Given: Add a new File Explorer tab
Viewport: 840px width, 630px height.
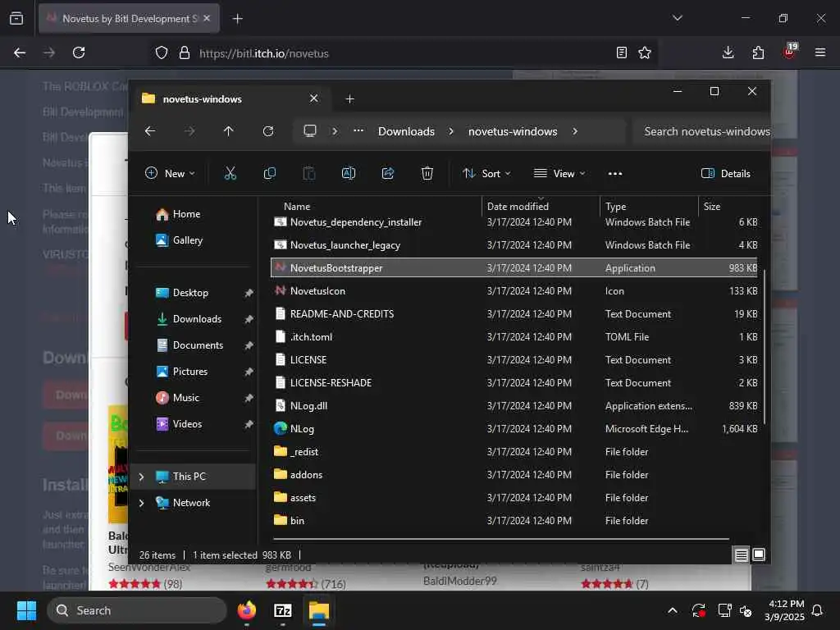Looking at the screenshot, I should pos(349,99).
